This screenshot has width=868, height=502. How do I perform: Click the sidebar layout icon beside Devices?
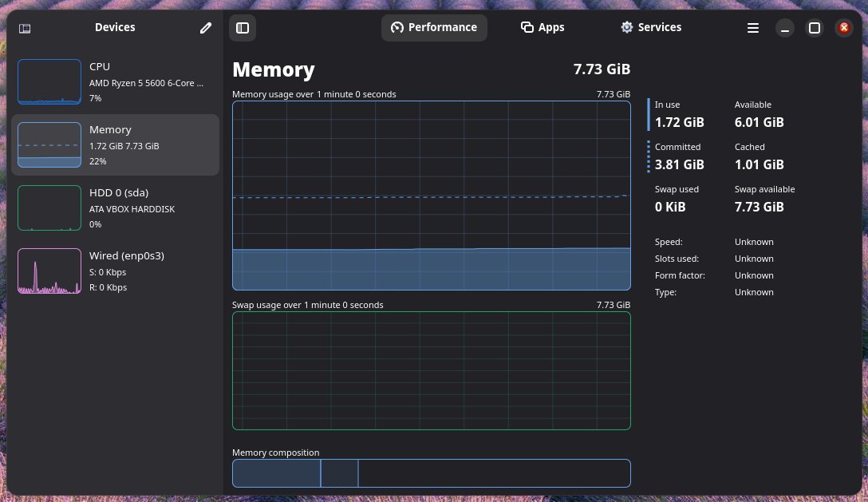25,28
